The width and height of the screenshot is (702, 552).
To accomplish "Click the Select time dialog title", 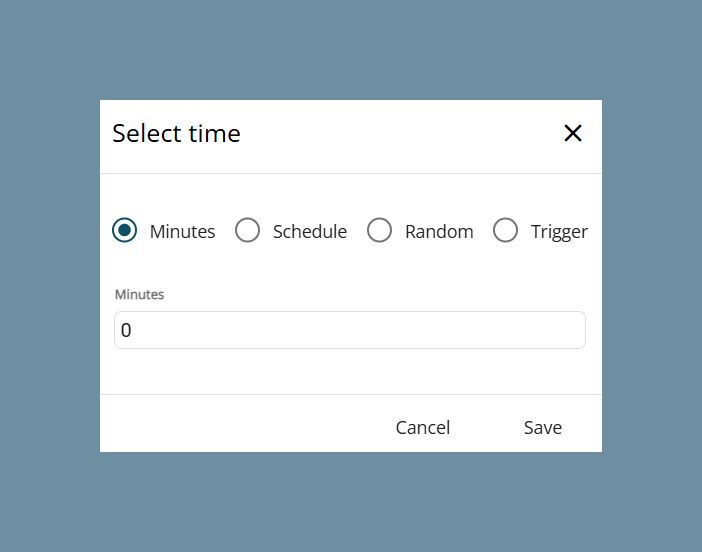I will [x=176, y=133].
